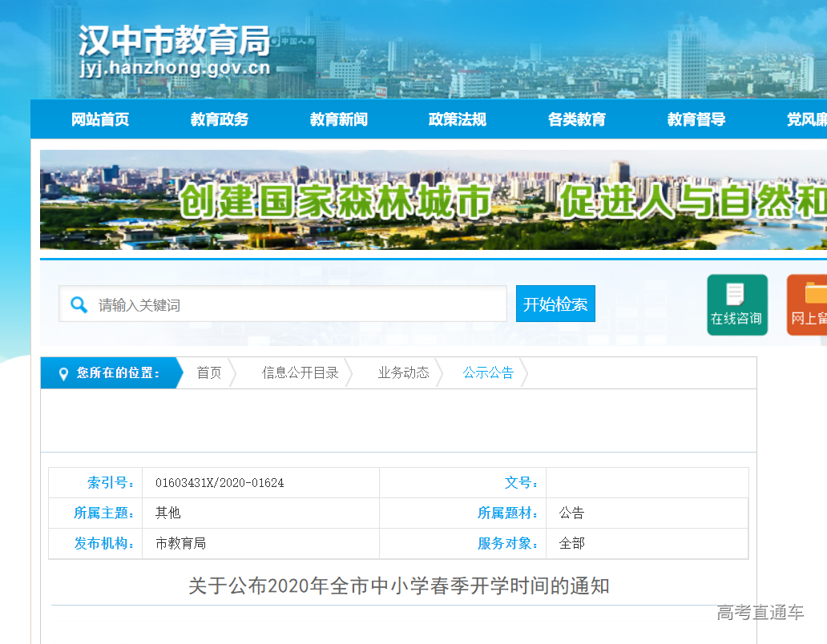The image size is (827, 644).
Task: Open the 各类教育 navigation item
Action: 577,120
